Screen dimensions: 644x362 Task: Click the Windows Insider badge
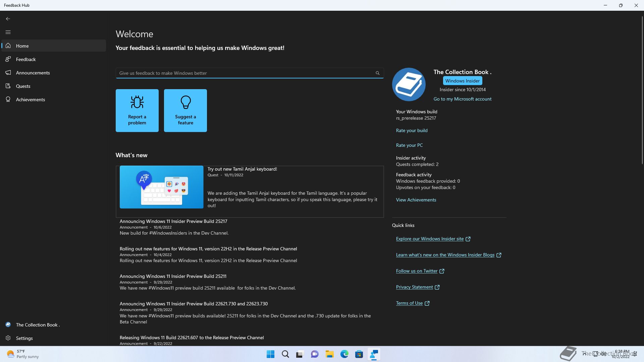pyautogui.click(x=463, y=81)
